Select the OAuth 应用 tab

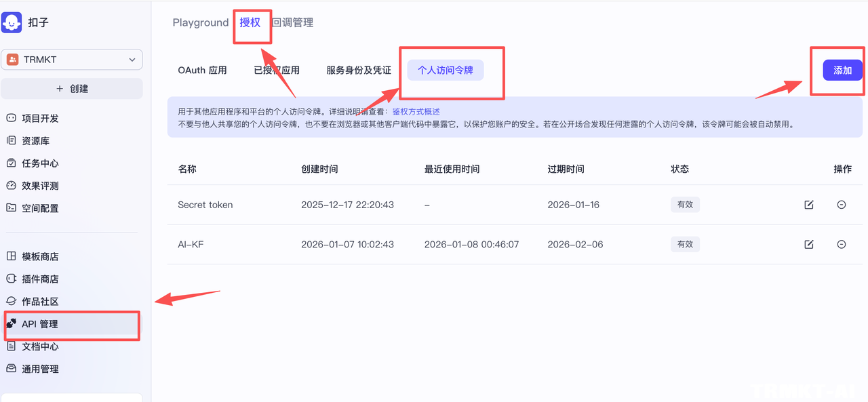201,70
